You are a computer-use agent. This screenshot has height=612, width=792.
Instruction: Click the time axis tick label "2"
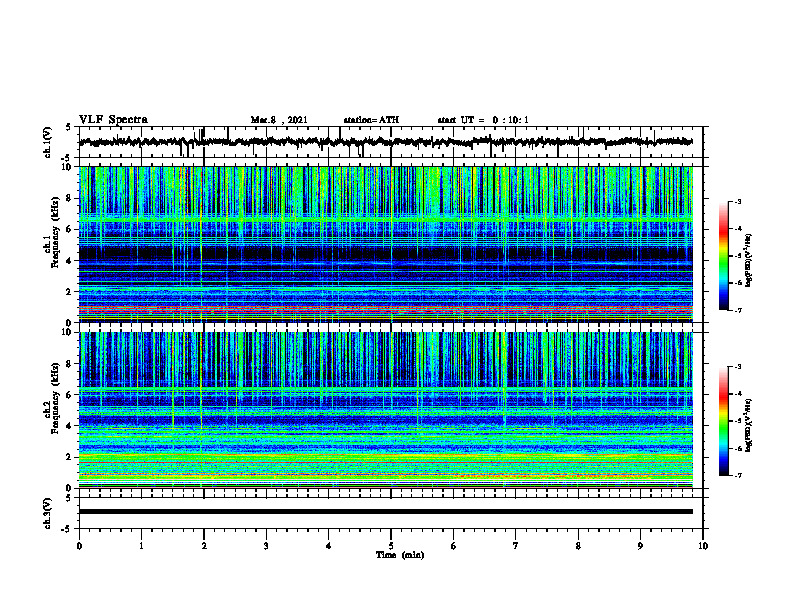[204, 546]
